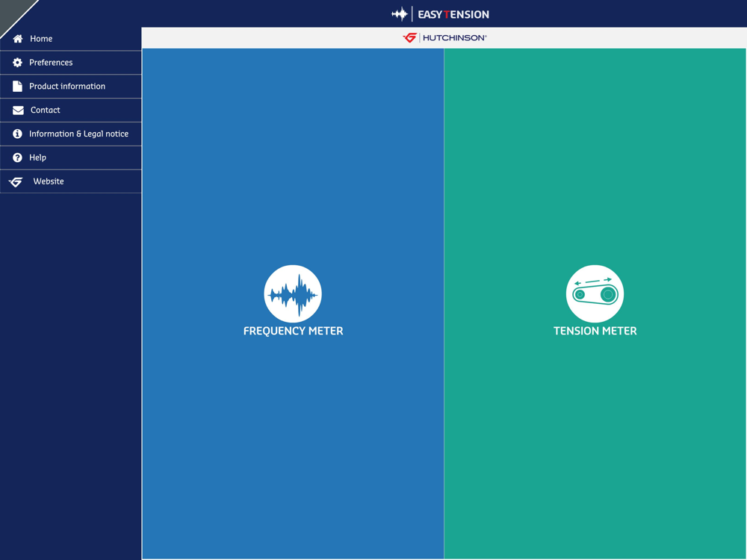Click the Help question mark icon
Screen dimensions: 747x560
pyautogui.click(x=18, y=158)
